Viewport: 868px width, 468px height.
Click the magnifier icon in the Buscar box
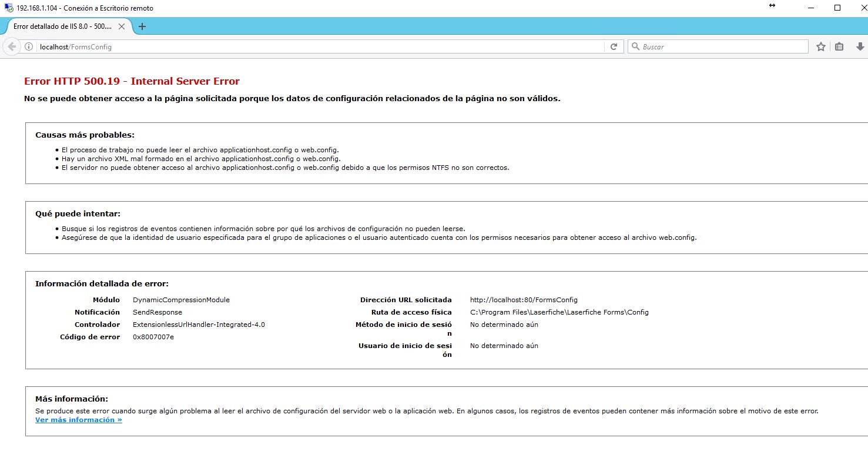635,47
